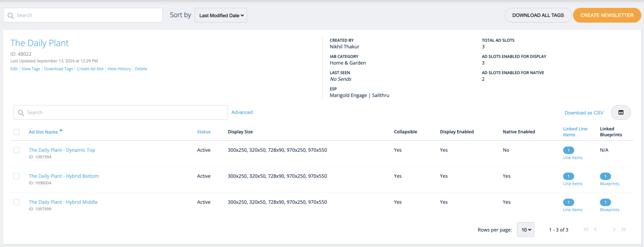Select the Dynamic Top ad slot checkbox
The width and height of the screenshot is (644, 247).
[x=16, y=150]
